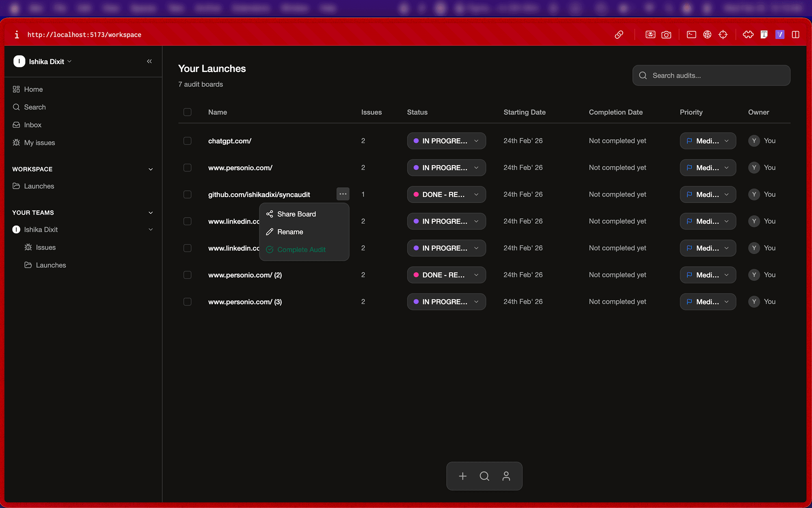Collapse the YOUR TEAMS section chevron
Screen dimensions: 812x508
(151, 213)
